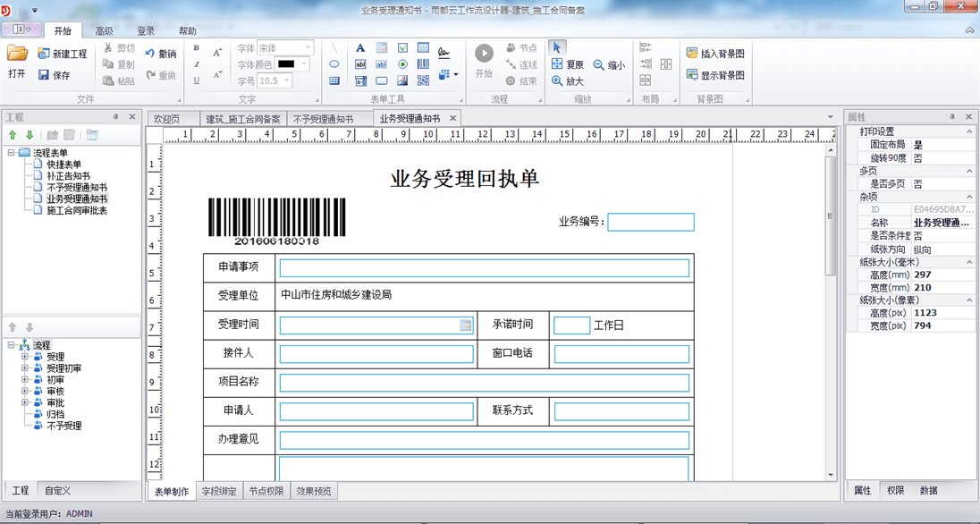Click the 保存 save button

coord(55,75)
